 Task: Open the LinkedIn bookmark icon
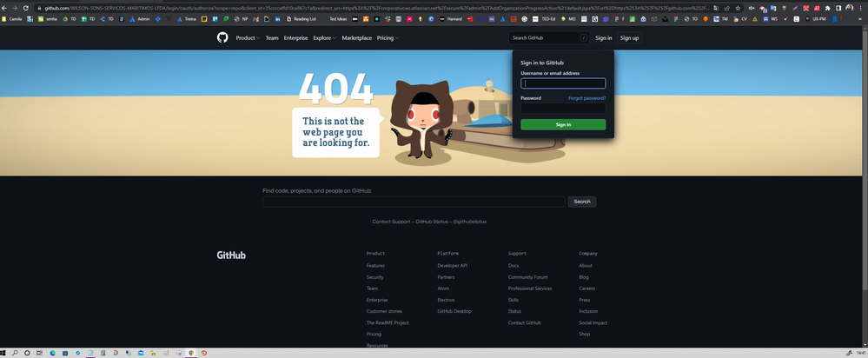tap(277, 19)
